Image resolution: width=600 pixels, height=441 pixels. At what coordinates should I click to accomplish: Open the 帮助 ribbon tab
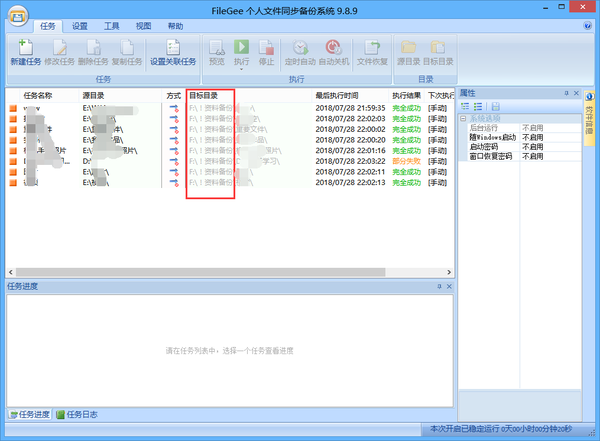click(x=175, y=26)
